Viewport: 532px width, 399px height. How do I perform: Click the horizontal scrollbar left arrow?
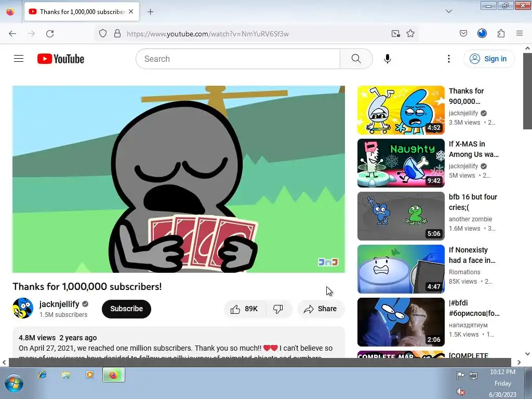click(x=4, y=362)
